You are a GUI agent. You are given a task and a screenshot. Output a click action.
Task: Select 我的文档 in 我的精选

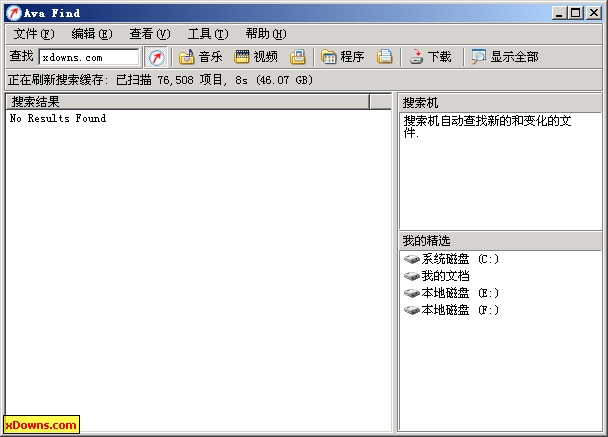coord(437,276)
